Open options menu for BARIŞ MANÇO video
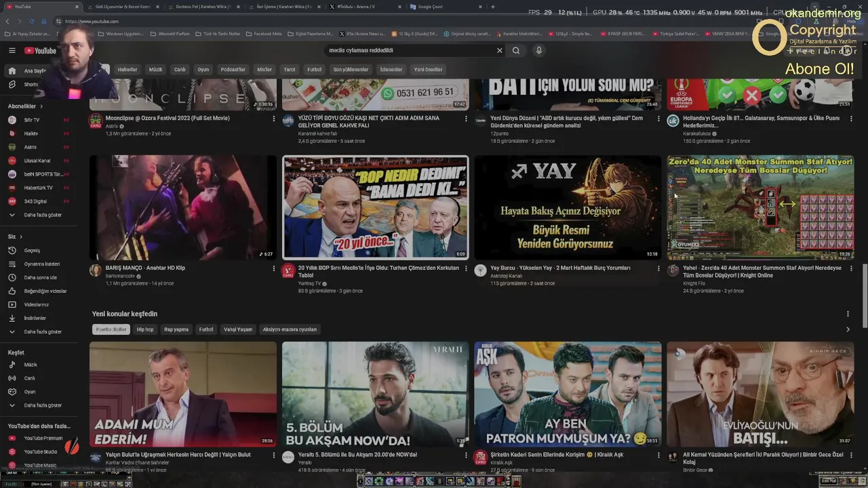868x488 pixels. coord(274,268)
